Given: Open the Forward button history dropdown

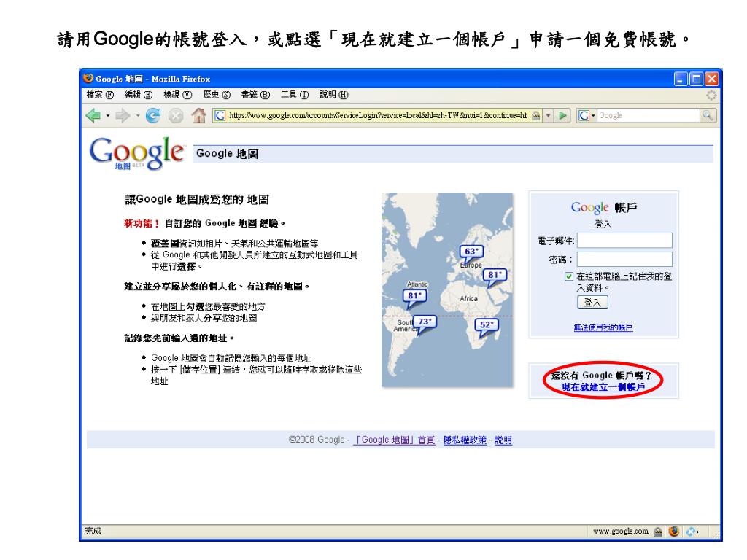Looking at the screenshot, I should tap(138, 116).
